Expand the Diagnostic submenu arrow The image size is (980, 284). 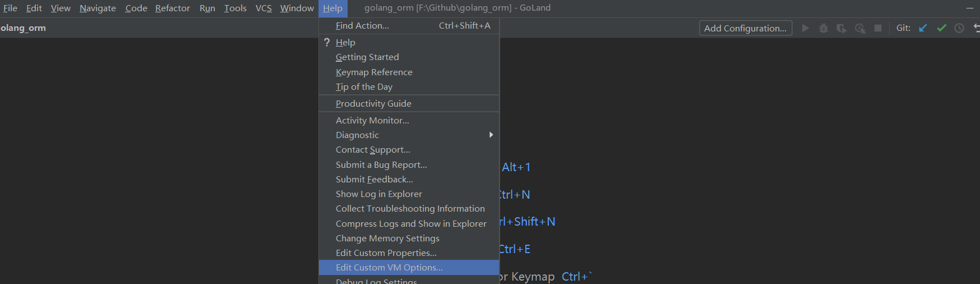(x=491, y=135)
